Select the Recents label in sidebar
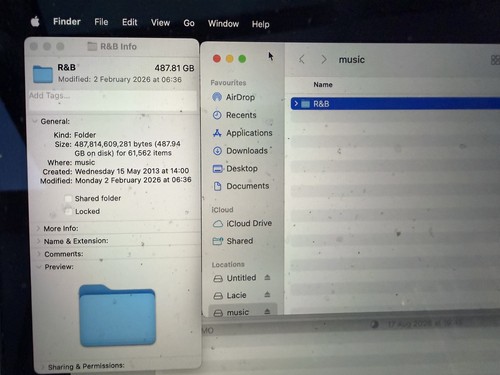The width and height of the screenshot is (500, 375). pyautogui.click(x=241, y=115)
